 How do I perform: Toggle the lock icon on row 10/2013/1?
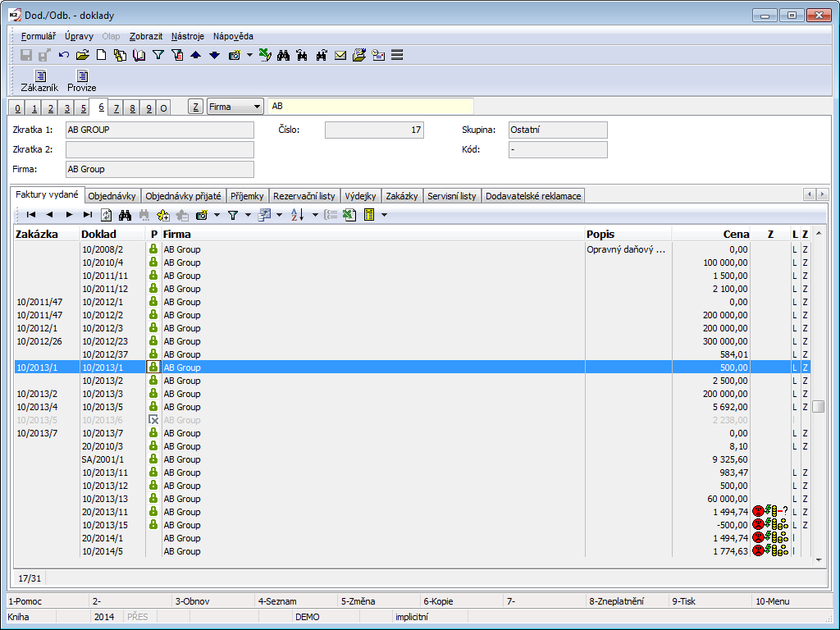pos(153,367)
